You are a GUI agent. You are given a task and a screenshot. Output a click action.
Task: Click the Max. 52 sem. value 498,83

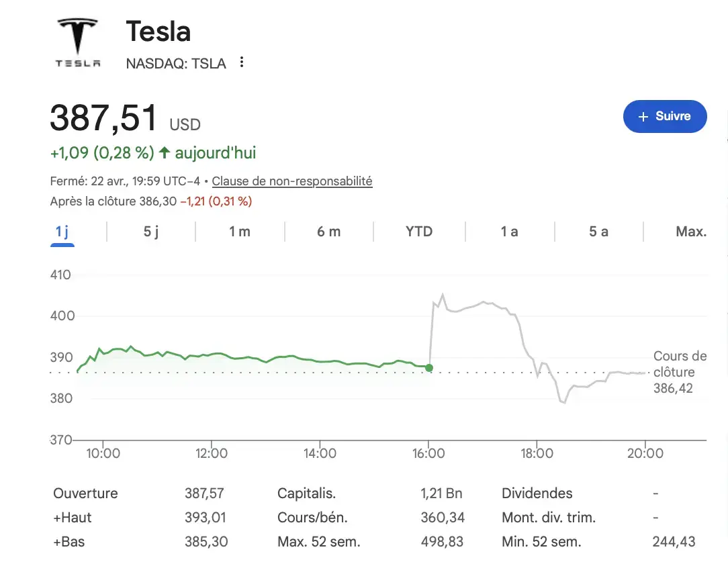coord(442,541)
